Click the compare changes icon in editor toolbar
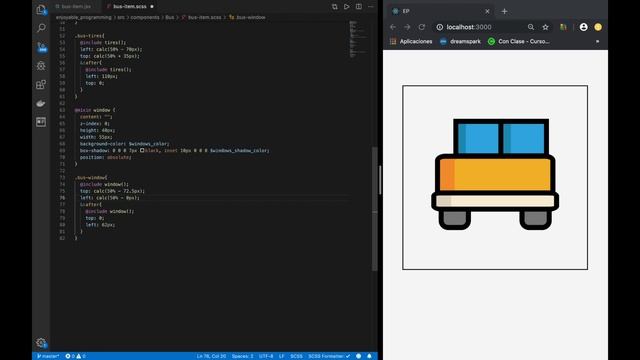This screenshot has height=360, width=640. (x=335, y=7)
